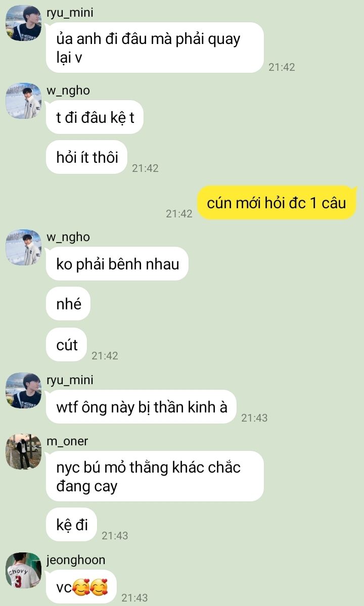Screen dimensions: 364x606
Task: Select 'wtf ông này bị thần kinh à' message
Action: pyautogui.click(x=141, y=406)
